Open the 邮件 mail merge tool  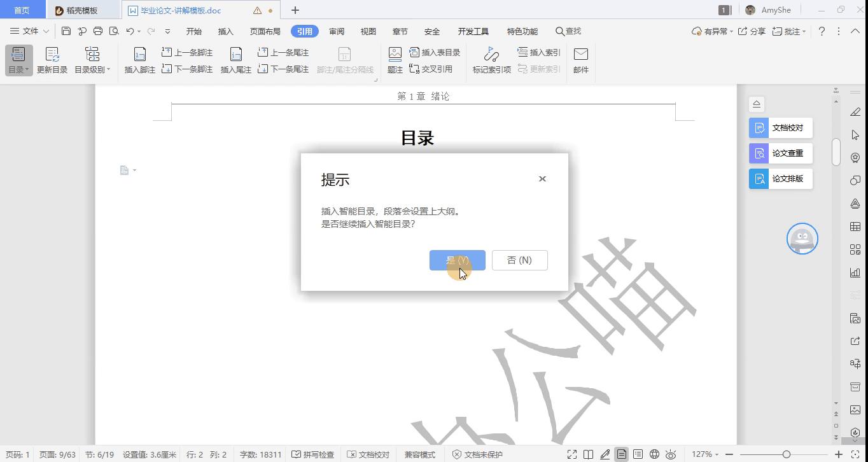(580, 60)
